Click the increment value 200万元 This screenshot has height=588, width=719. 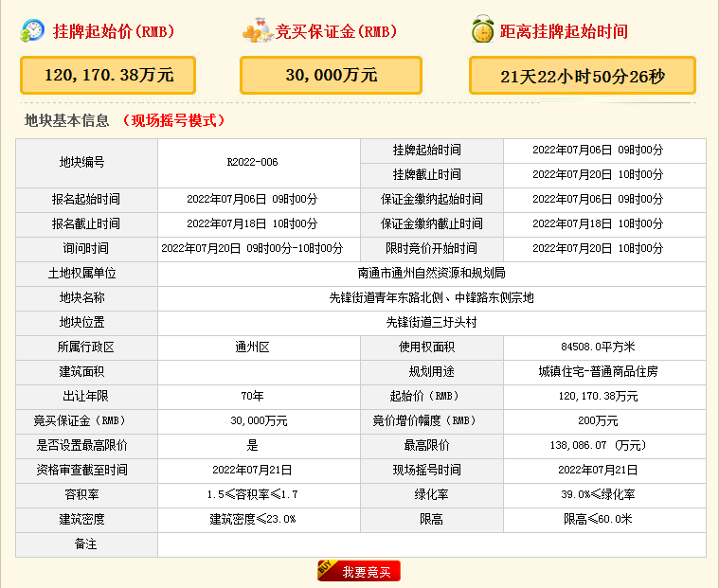598,420
